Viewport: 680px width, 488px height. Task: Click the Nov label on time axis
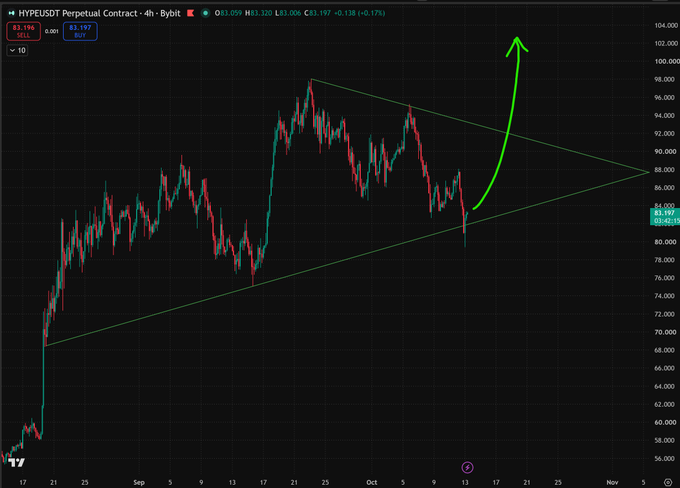[612, 482]
